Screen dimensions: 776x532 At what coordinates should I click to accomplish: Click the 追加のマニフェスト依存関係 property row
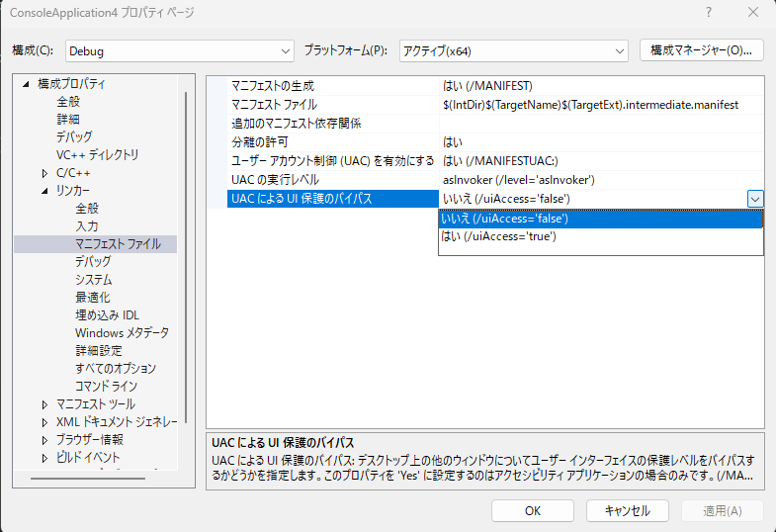[495, 124]
